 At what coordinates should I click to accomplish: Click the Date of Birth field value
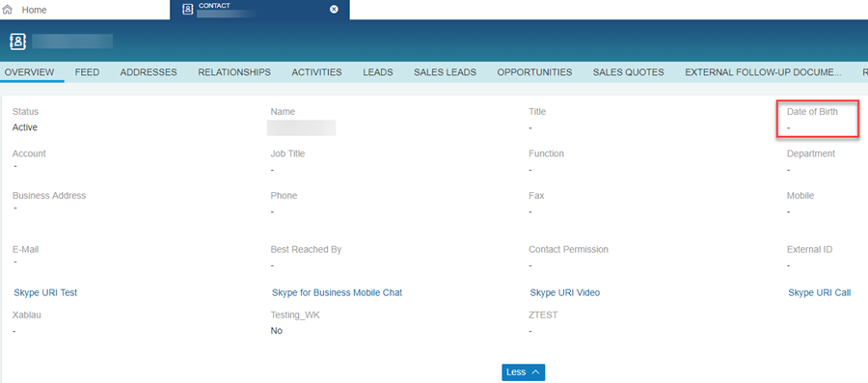789,128
